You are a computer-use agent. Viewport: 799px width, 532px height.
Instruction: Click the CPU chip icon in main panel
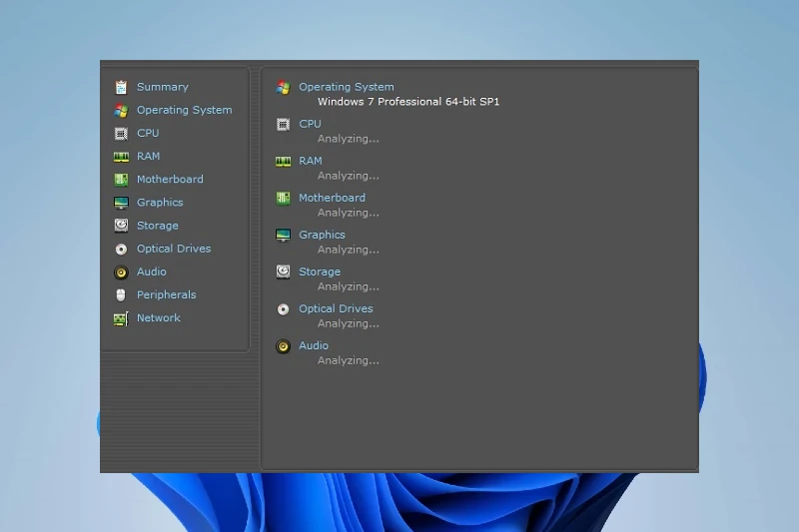283,124
